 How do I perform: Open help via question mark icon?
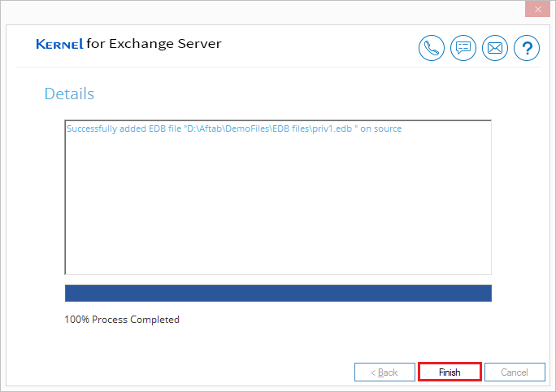point(527,48)
